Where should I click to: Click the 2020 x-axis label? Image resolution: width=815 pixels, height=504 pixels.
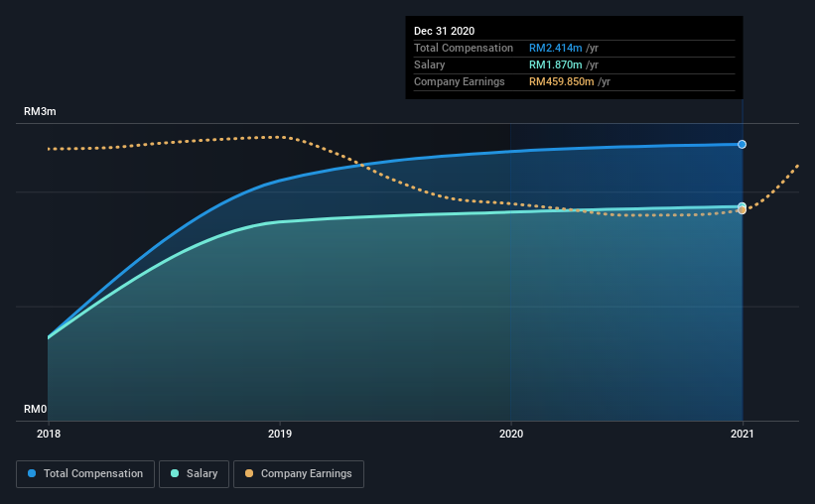coord(511,434)
